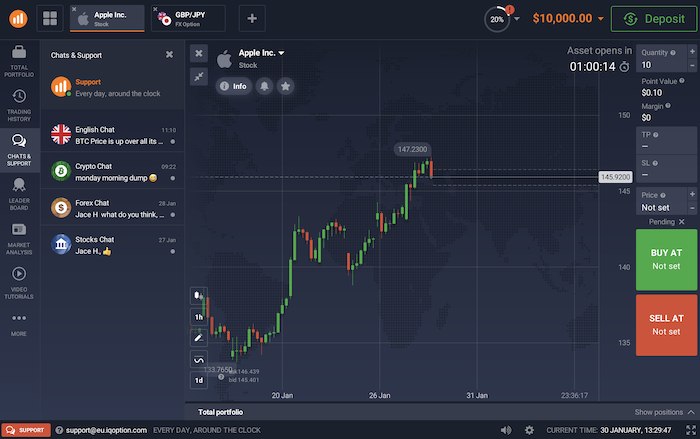Click the Bitcoin Crypto Chat avatar
The width and height of the screenshot is (700, 439).
point(61,171)
